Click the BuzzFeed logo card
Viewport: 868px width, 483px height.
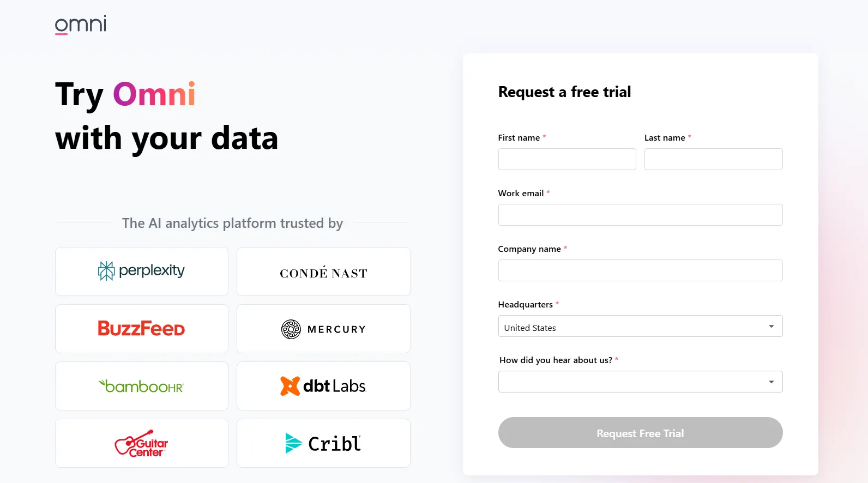click(x=142, y=329)
